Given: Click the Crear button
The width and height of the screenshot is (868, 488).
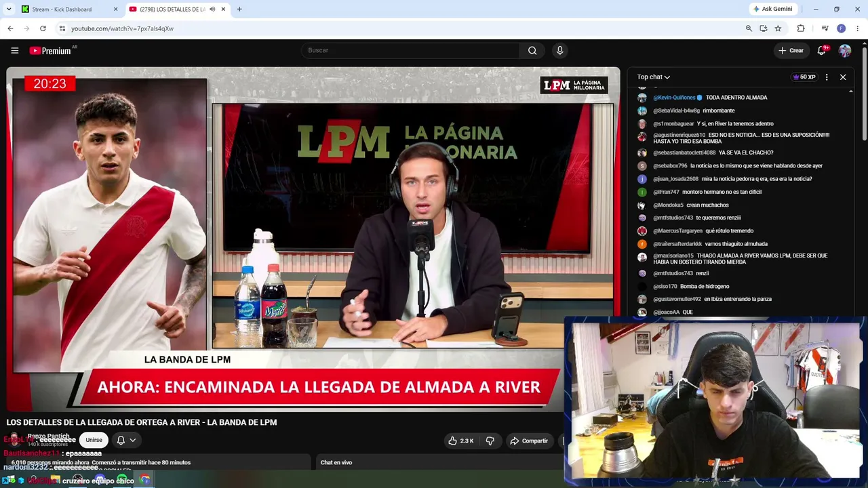Looking at the screenshot, I should [791, 50].
